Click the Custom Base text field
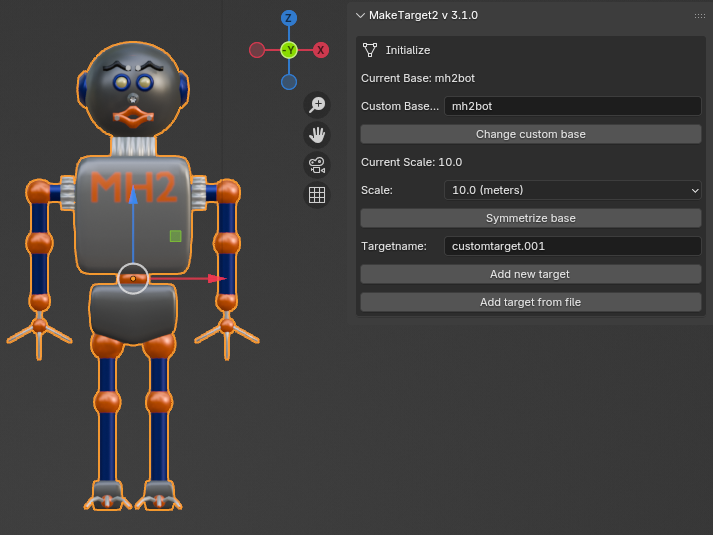Screen dimensions: 713x535 572,106
